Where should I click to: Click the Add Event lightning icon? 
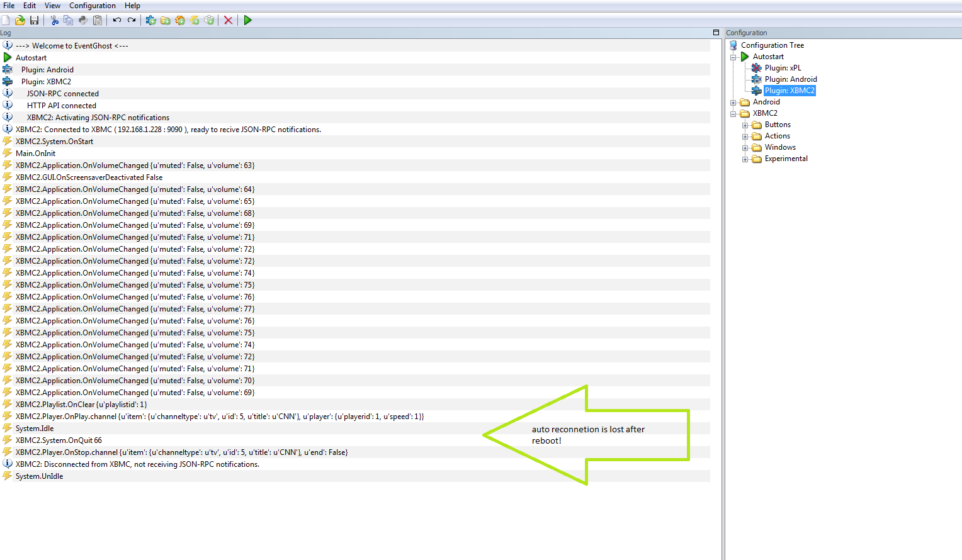click(195, 20)
